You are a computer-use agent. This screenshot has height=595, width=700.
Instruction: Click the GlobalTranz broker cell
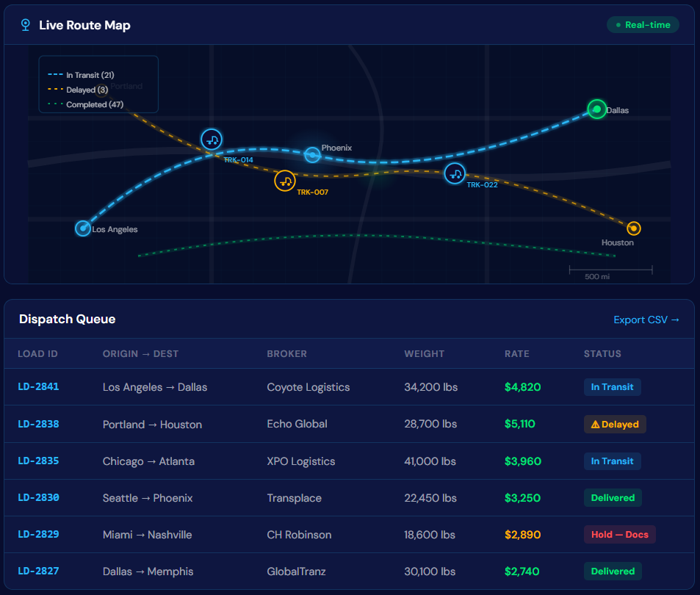[x=297, y=571]
